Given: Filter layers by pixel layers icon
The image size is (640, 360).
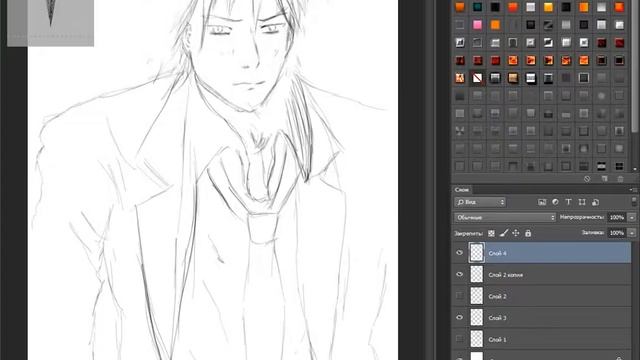Looking at the screenshot, I should pos(542,202).
